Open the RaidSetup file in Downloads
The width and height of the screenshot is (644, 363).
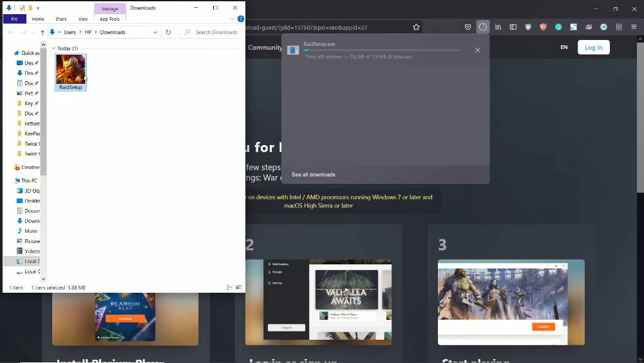tap(71, 72)
